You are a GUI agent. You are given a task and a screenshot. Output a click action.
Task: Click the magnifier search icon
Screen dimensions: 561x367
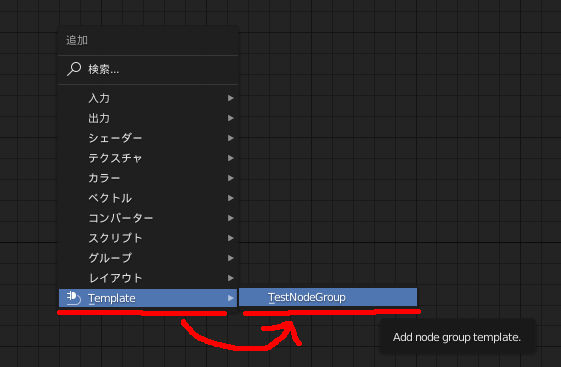[x=74, y=69]
